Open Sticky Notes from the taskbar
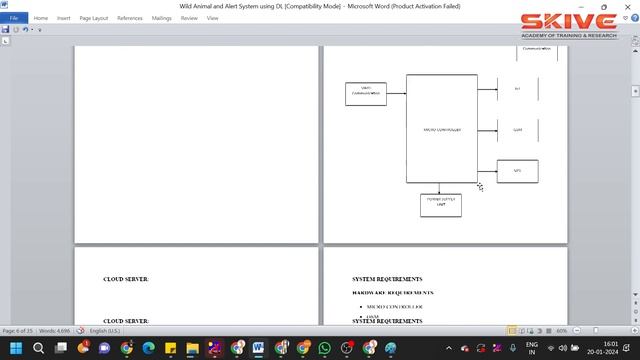640x360 pixels. point(171,348)
